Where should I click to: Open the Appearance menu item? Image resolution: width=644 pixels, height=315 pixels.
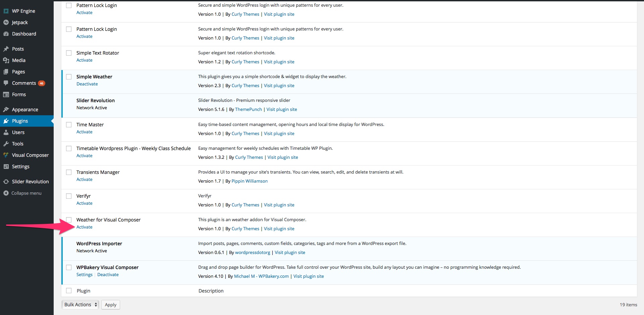[x=25, y=110]
